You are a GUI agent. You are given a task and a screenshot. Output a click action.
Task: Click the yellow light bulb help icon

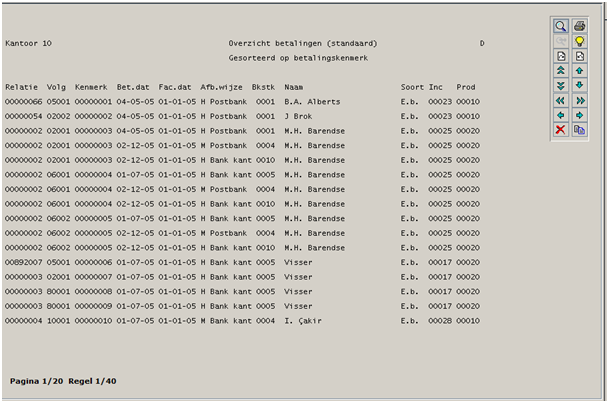[579, 41]
